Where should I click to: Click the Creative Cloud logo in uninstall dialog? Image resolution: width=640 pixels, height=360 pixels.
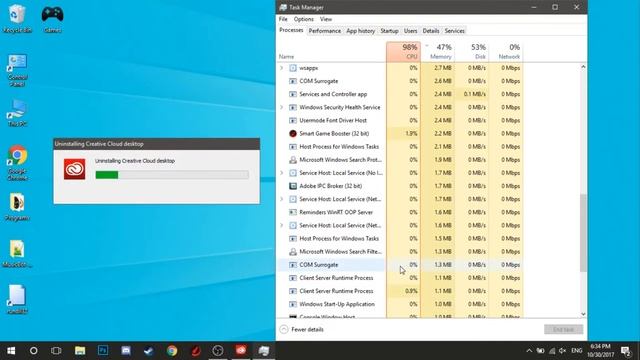coord(74,169)
